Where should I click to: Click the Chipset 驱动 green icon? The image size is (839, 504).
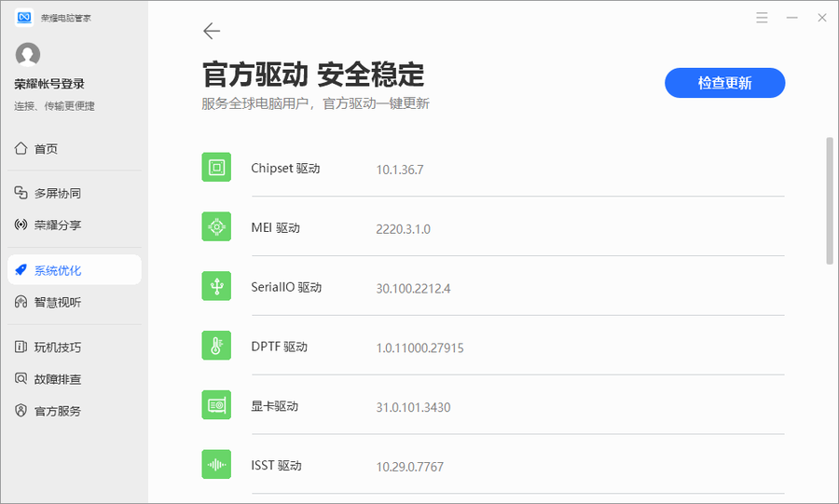tap(216, 168)
